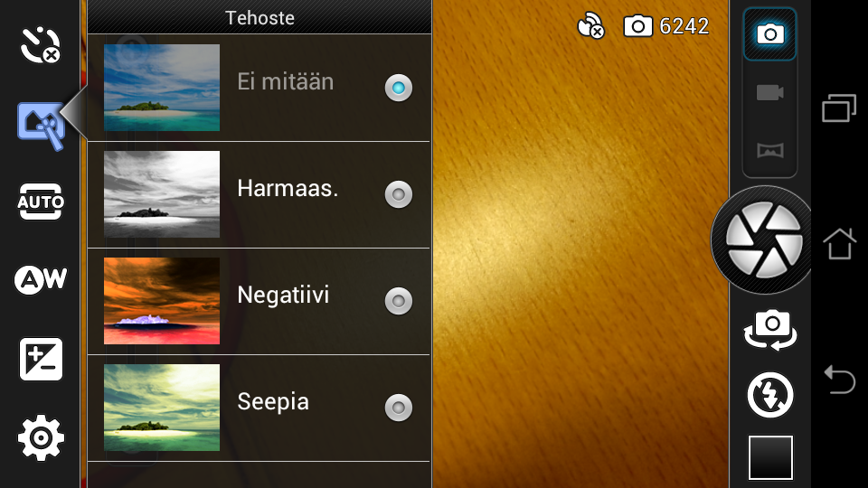This screenshot has width=868, height=488.
Task: Tap the Seepia preview thumbnail
Action: coord(162,408)
